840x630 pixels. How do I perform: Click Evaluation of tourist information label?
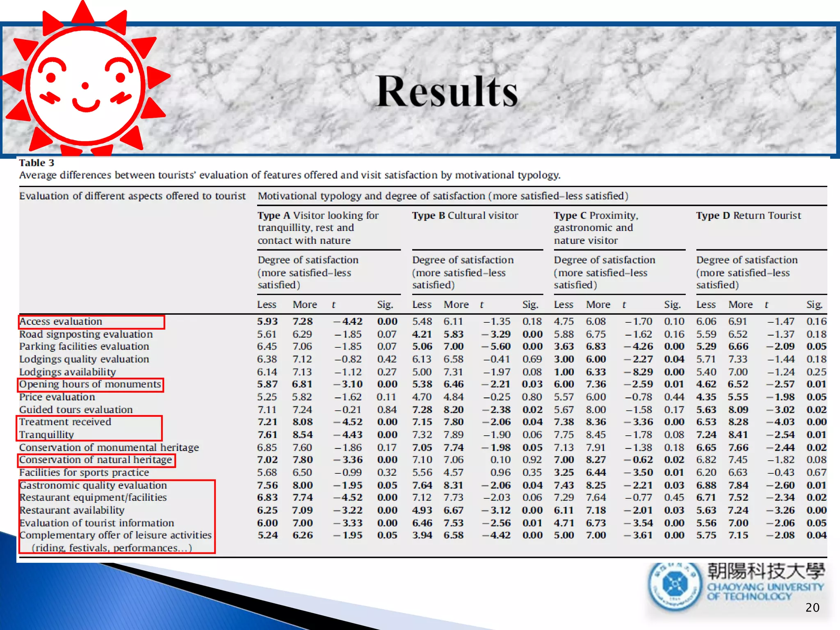(97, 523)
